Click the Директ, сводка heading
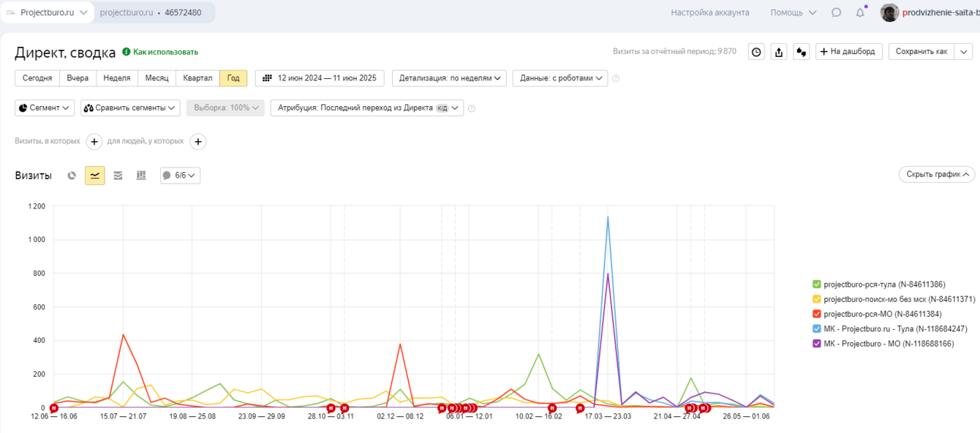Screen dimensions: 980x433 tap(65, 53)
